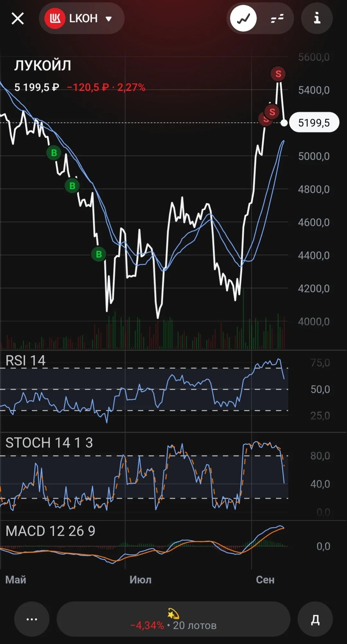Tap the RSI 50,0 level label
The width and height of the screenshot is (347, 644).
click(320, 389)
